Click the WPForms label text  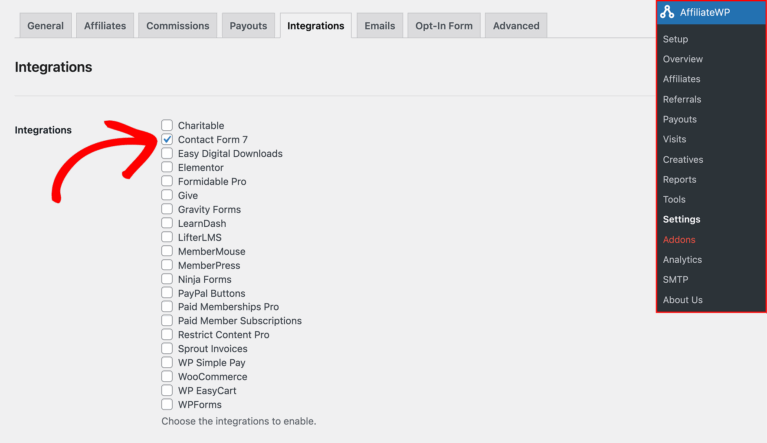(200, 404)
